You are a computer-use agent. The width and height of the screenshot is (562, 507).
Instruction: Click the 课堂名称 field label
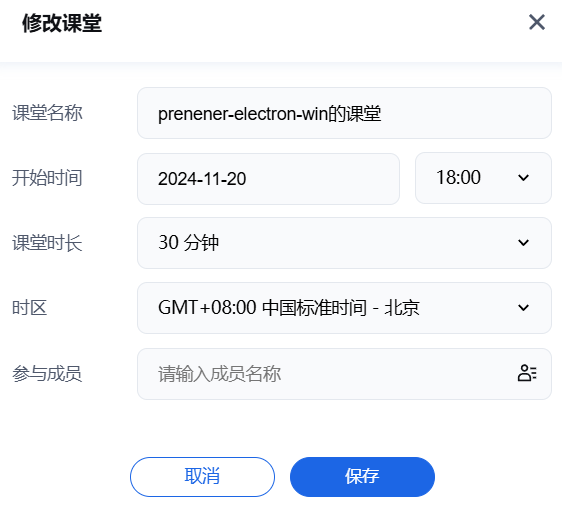47,113
